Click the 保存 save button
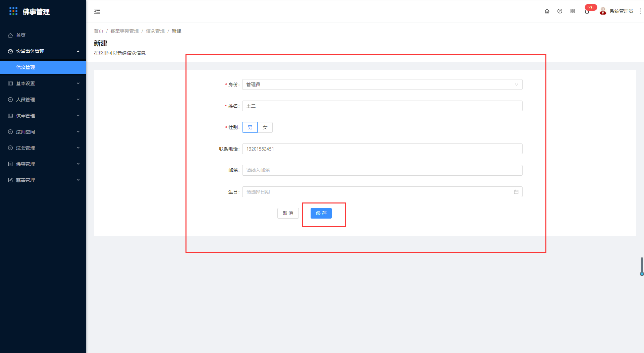Screen dimensions: 644x353 coord(321,213)
